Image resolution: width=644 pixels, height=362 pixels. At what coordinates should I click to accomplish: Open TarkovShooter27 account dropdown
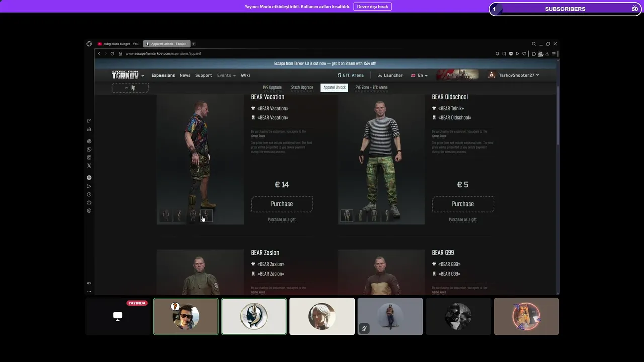coord(513,75)
